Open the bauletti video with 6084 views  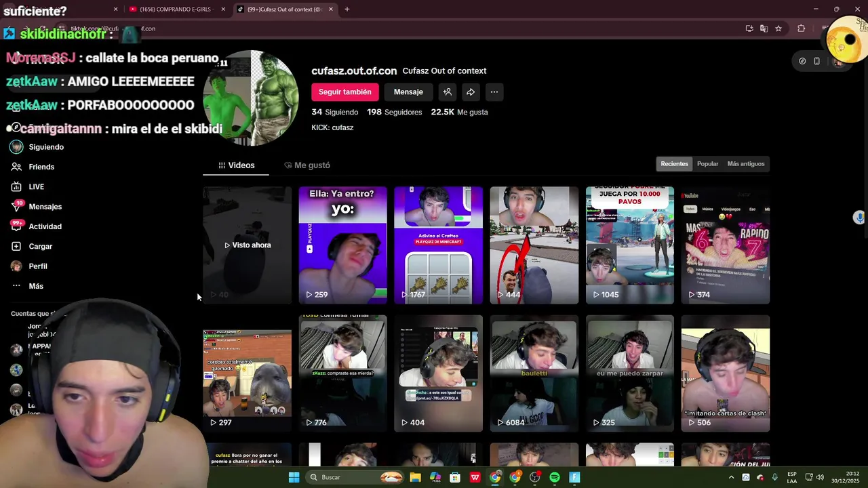pos(534,373)
